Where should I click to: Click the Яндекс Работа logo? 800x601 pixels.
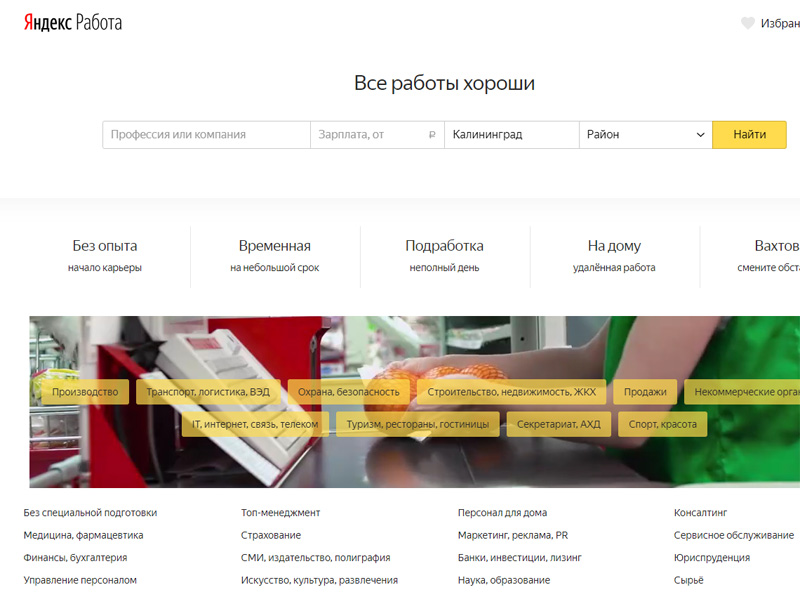point(73,22)
